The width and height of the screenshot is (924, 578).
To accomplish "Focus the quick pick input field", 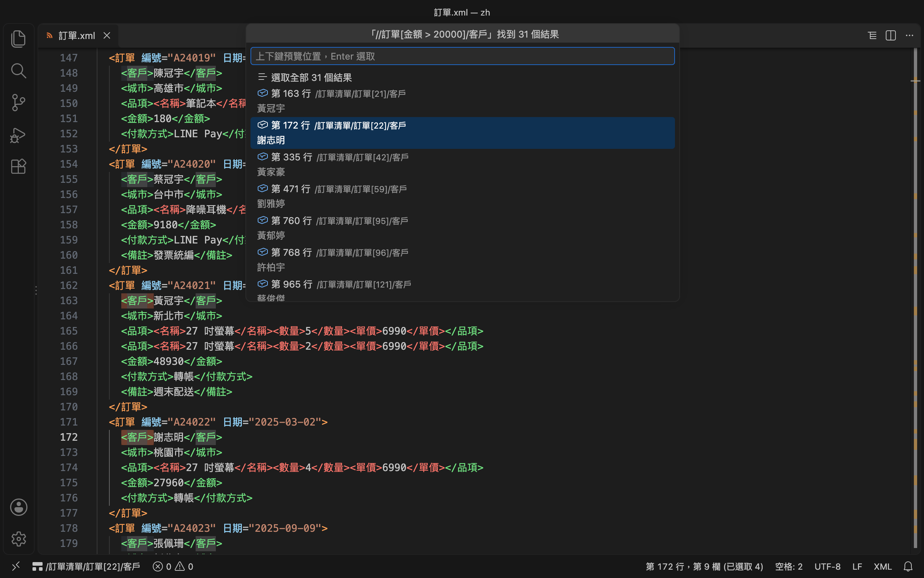I will coord(462,56).
